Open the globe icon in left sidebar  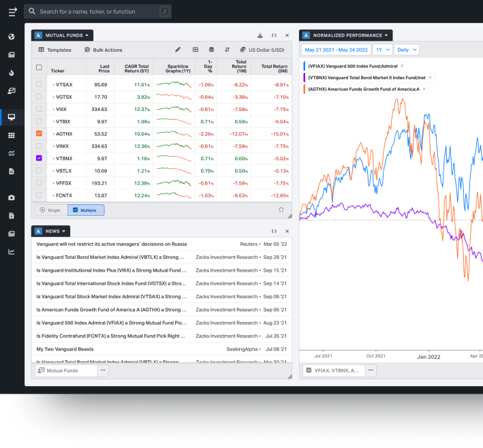point(12,37)
